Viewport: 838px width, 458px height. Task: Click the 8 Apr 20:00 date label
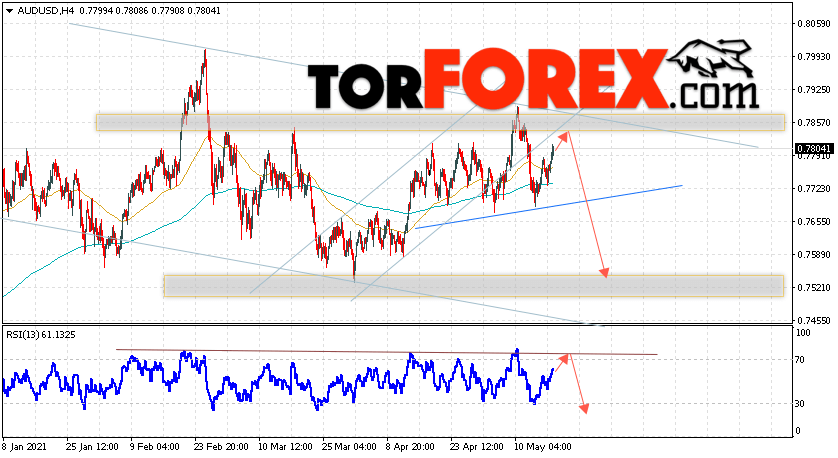[x=410, y=447]
